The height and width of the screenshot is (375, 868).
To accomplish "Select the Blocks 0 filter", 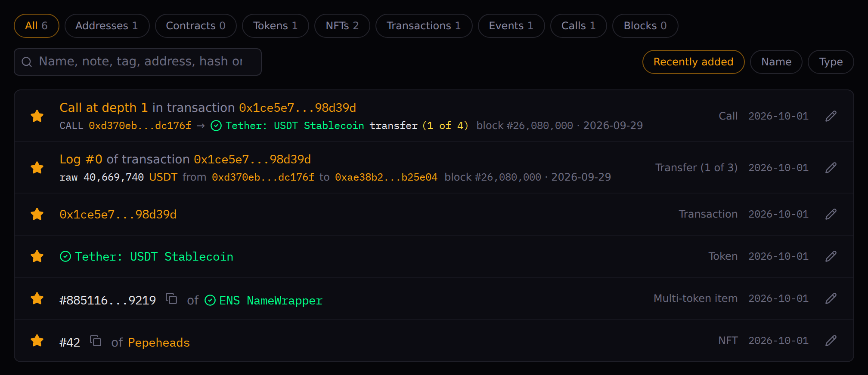I will click(645, 26).
